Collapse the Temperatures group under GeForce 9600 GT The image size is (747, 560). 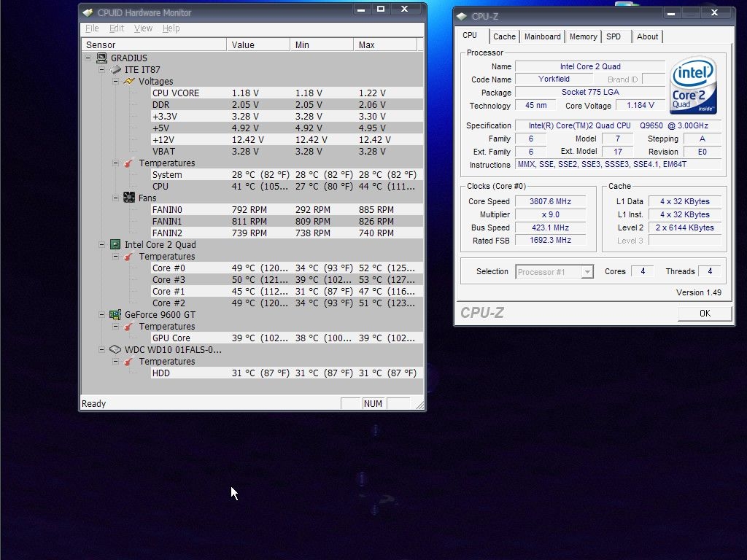click(116, 326)
